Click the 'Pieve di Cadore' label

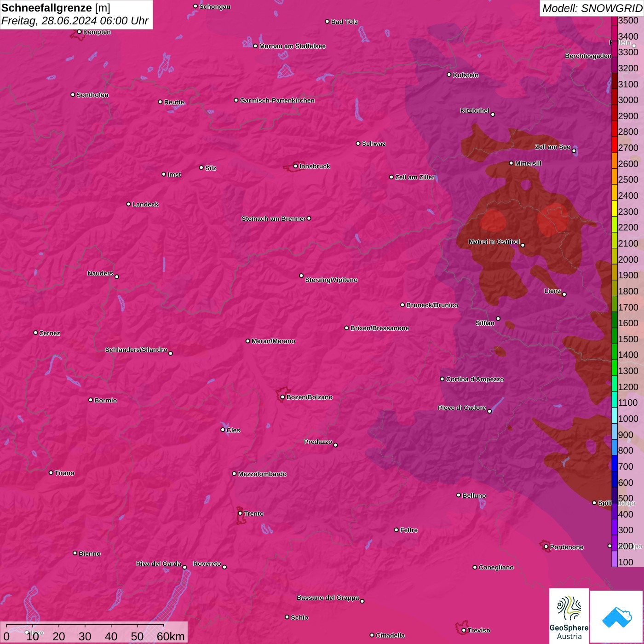(x=462, y=408)
